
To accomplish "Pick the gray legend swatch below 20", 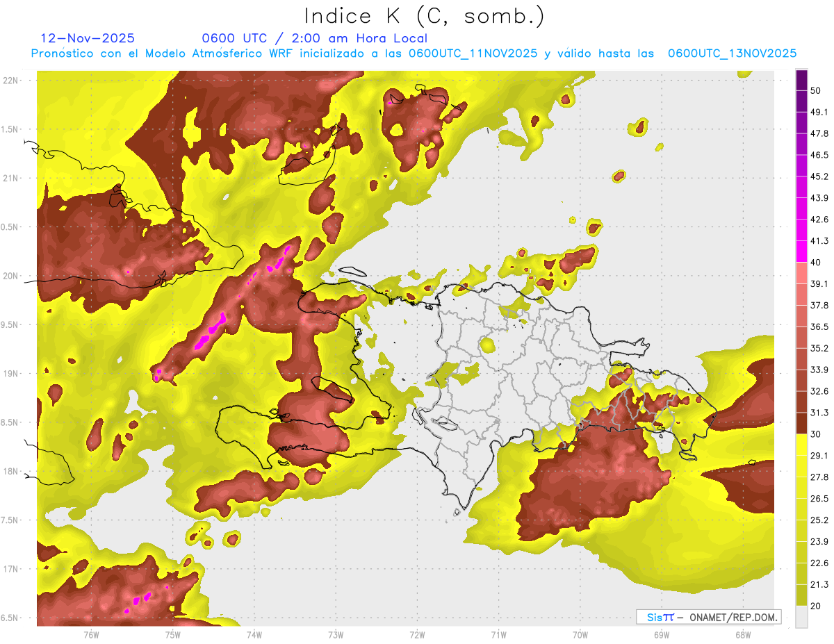I will point(801,617).
